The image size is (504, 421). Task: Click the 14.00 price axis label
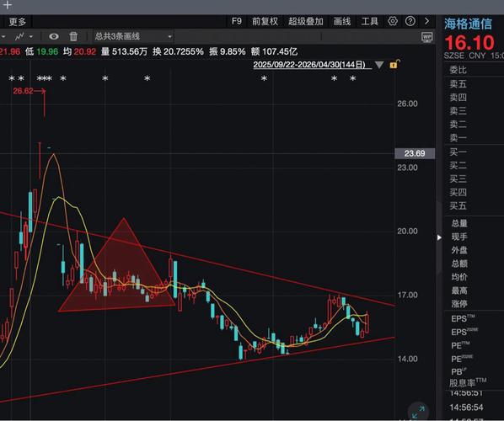(407, 359)
